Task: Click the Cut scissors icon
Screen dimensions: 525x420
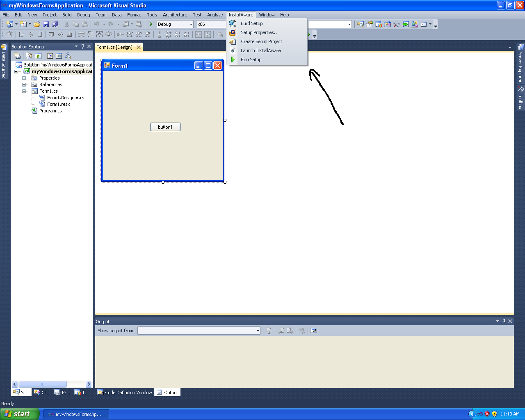Action: [x=66, y=24]
